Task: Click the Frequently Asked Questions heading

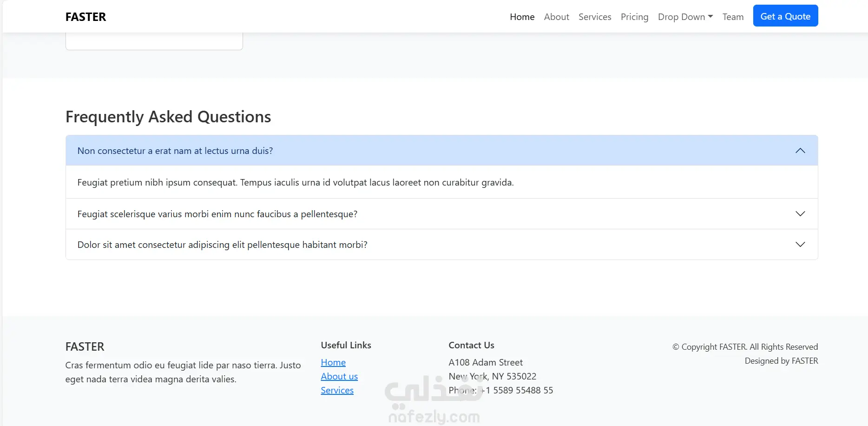Action: pos(168,117)
